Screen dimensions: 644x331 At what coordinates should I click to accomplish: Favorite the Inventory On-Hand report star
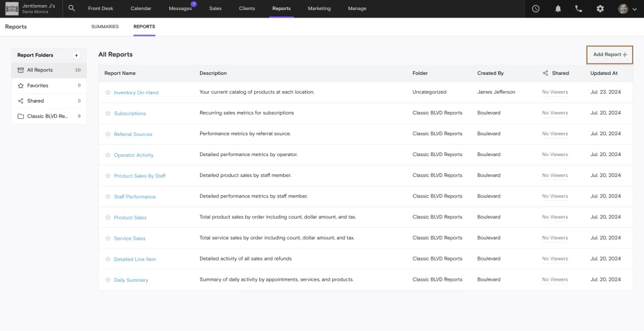point(108,93)
